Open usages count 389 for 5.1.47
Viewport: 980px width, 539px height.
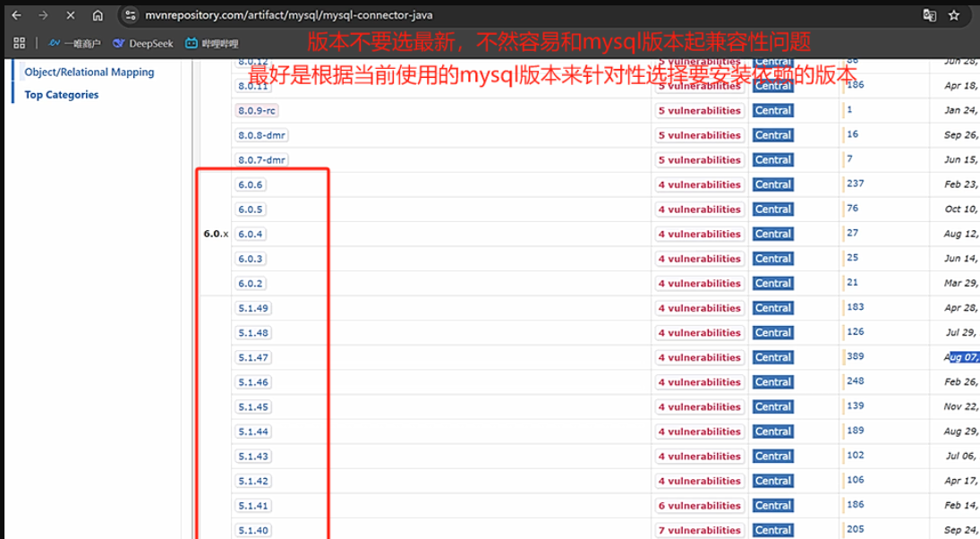pyautogui.click(x=856, y=356)
